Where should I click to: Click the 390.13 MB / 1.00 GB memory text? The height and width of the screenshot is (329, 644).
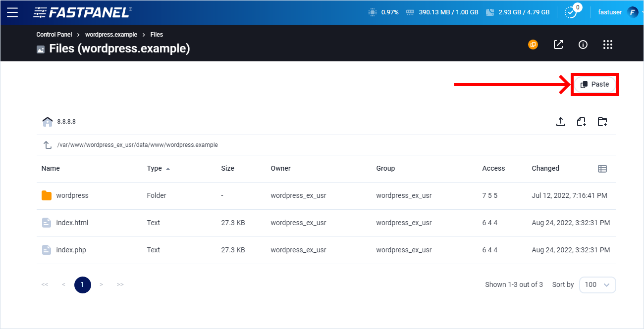pos(448,12)
